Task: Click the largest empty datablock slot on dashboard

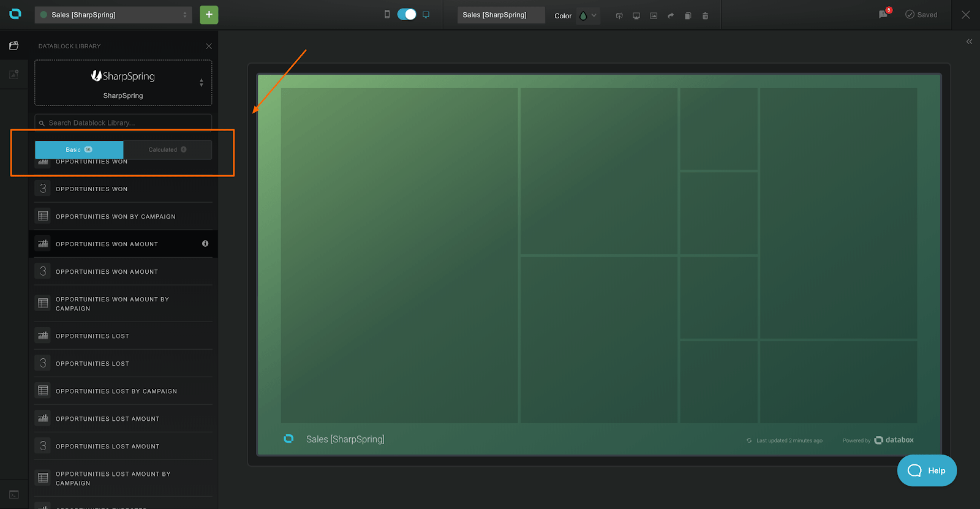Action: click(x=399, y=255)
